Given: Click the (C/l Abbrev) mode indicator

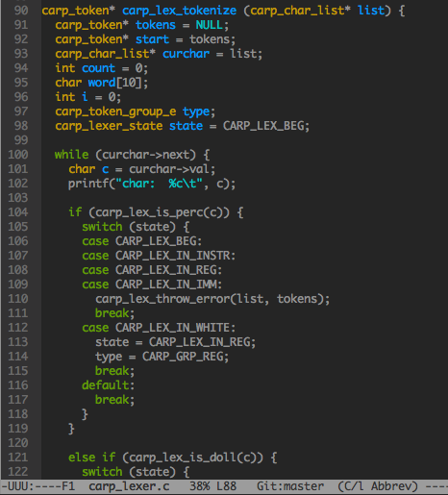Looking at the screenshot, I should tap(378, 486).
